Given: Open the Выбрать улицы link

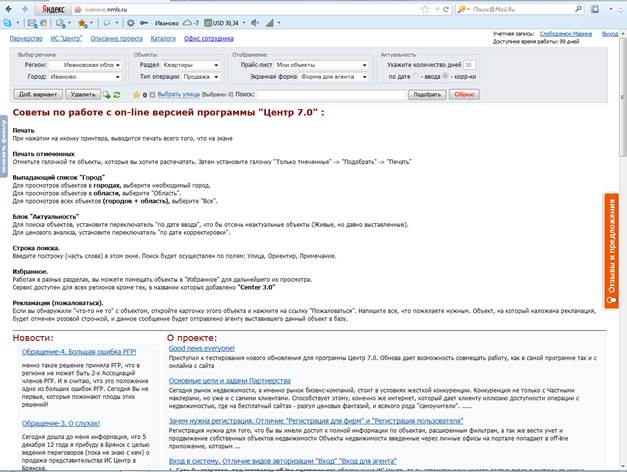Looking at the screenshot, I should [179, 94].
